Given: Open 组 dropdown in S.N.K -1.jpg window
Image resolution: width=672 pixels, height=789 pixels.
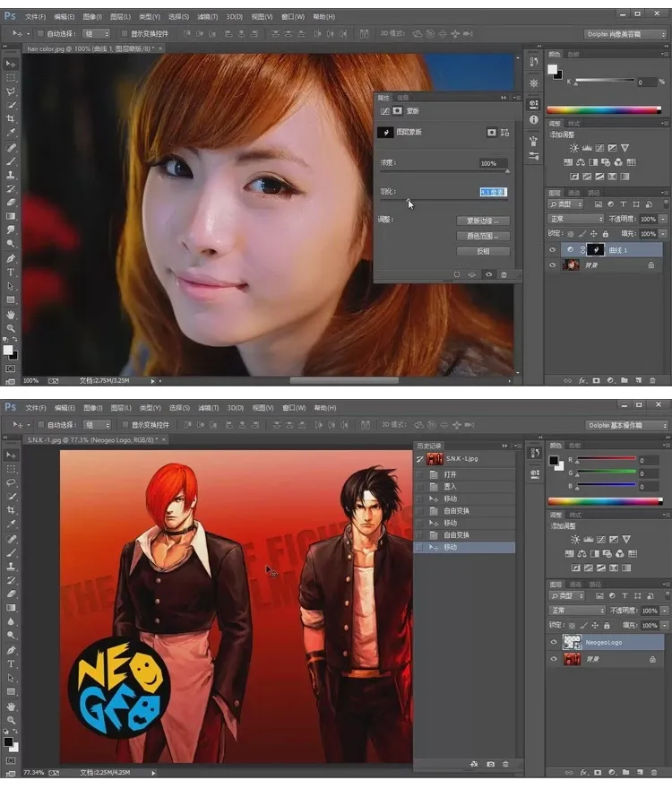Looking at the screenshot, I should click(x=98, y=425).
